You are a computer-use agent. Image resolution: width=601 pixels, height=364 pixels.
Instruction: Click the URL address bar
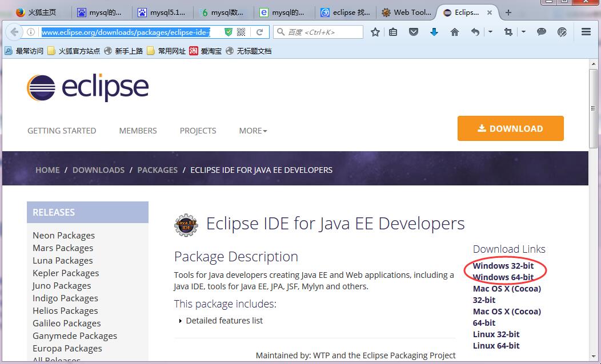[126, 32]
